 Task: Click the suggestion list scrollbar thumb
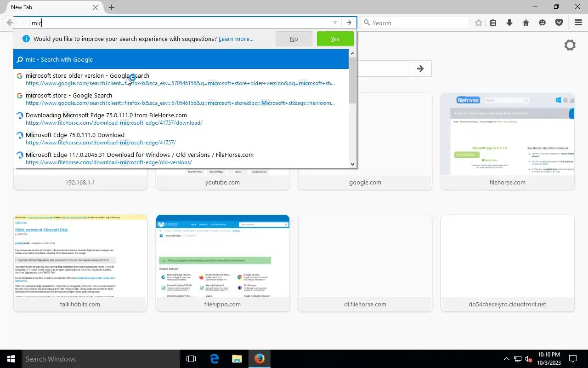point(353,80)
